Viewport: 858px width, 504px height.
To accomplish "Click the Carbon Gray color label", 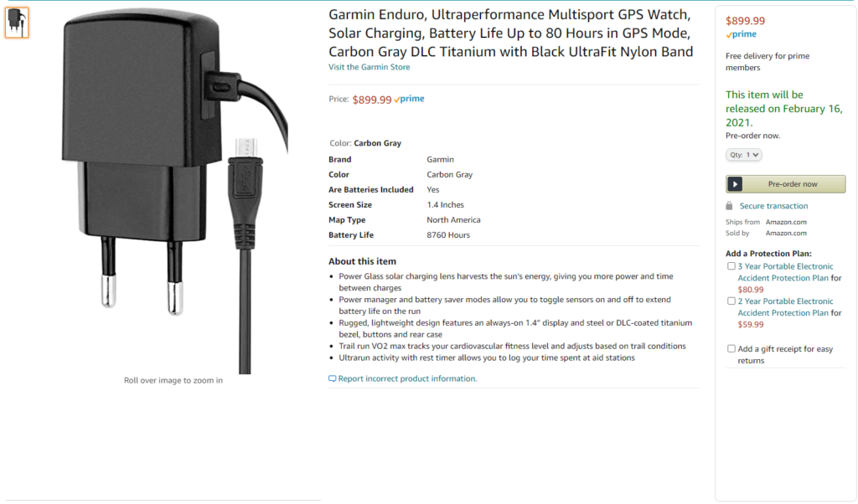I will click(377, 143).
